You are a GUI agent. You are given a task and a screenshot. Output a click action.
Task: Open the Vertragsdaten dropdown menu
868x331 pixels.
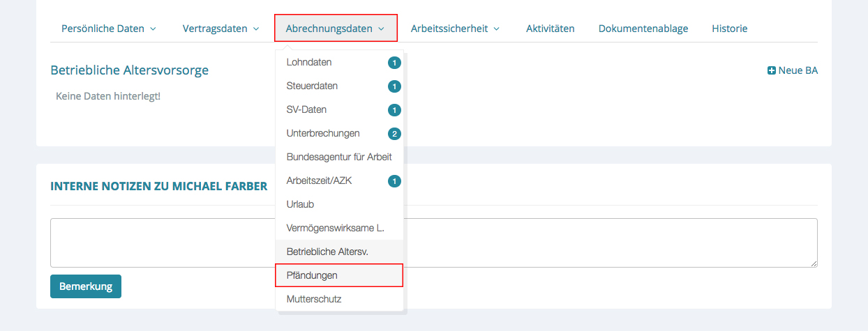click(x=220, y=29)
